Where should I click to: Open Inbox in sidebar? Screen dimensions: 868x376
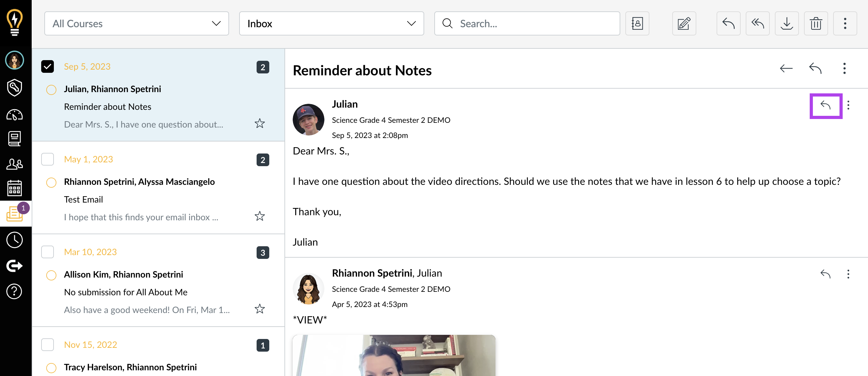pos(15,213)
